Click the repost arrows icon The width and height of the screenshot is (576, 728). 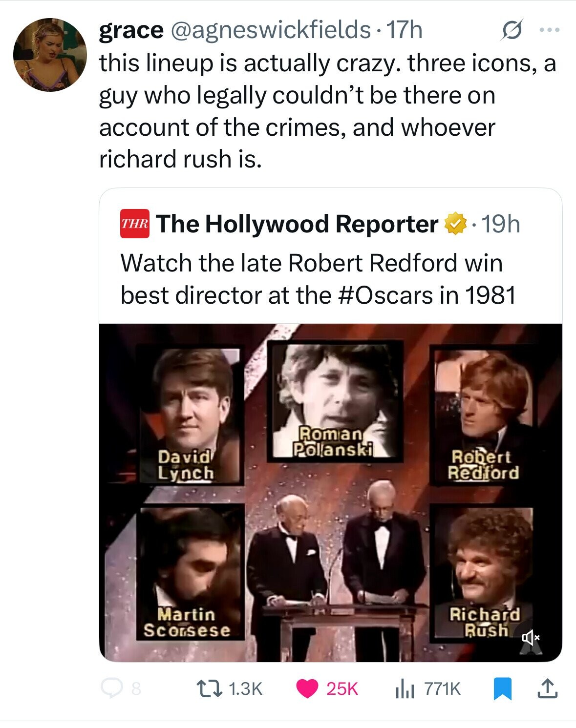213,688
